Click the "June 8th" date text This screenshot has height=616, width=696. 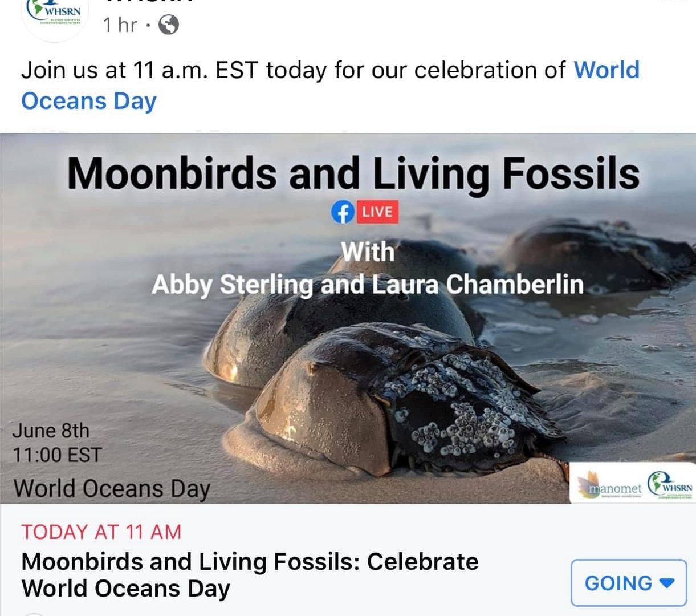(51, 431)
